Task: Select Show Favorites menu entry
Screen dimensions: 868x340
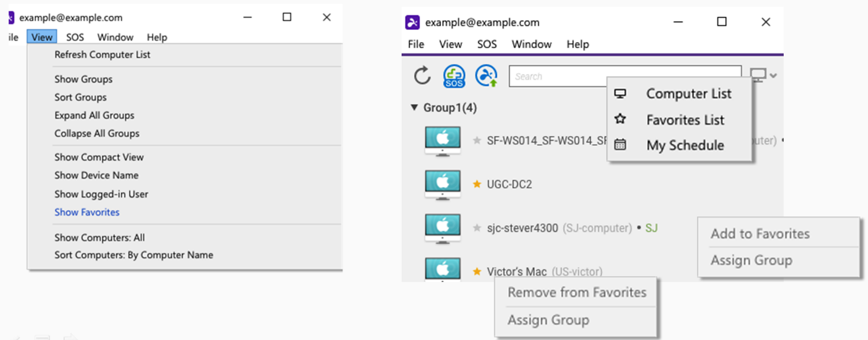Action: (87, 212)
